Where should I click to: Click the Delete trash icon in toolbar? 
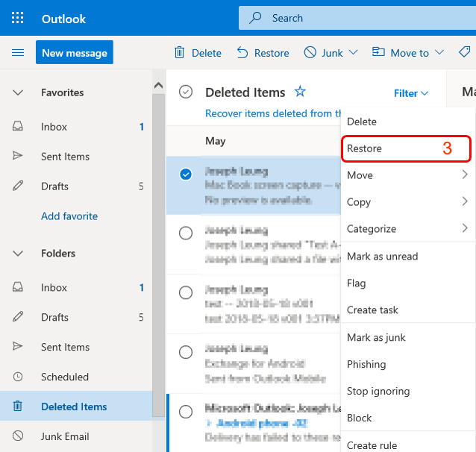click(x=179, y=52)
